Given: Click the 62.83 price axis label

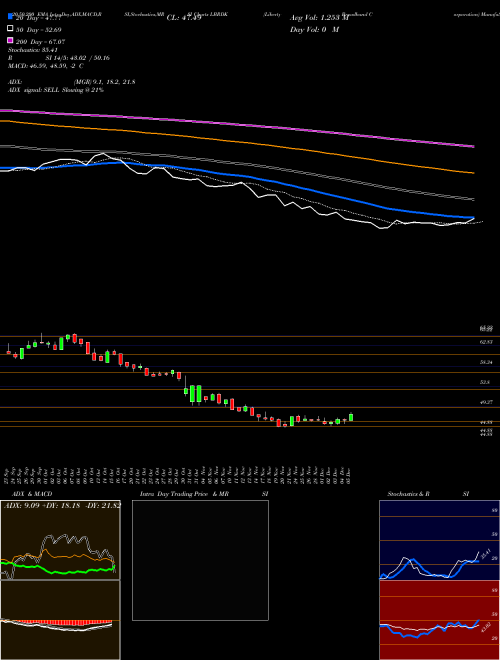Looking at the screenshot, I should 486,342.
